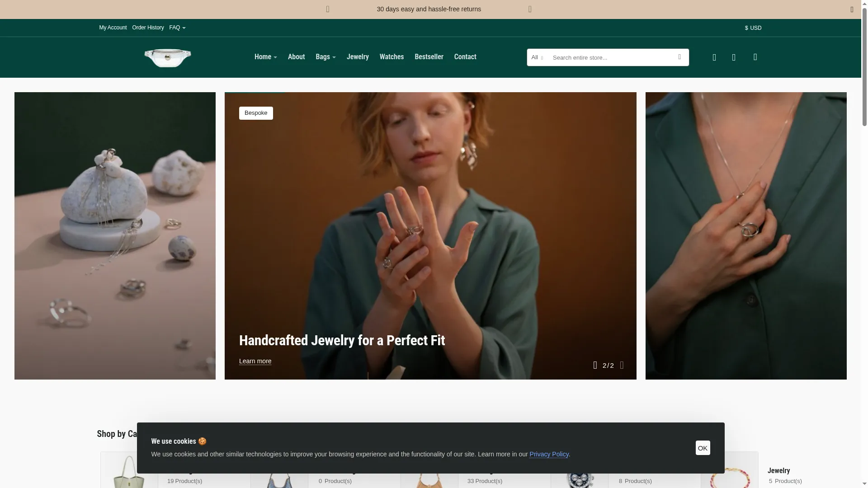Open the left banner with rings on stones

115,236
